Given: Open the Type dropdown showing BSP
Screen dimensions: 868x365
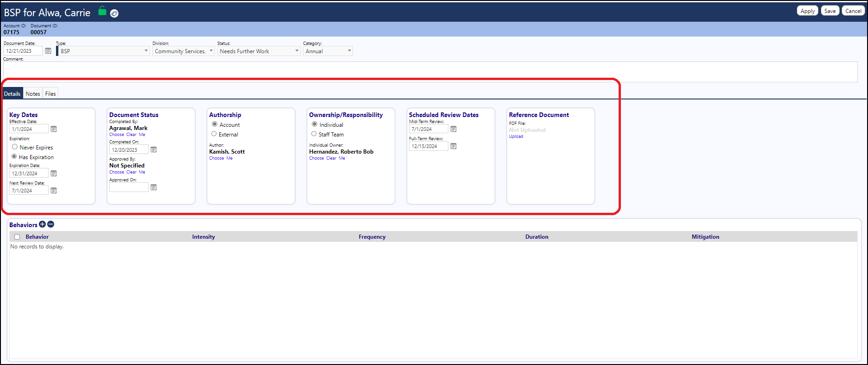Looking at the screenshot, I should tap(103, 51).
